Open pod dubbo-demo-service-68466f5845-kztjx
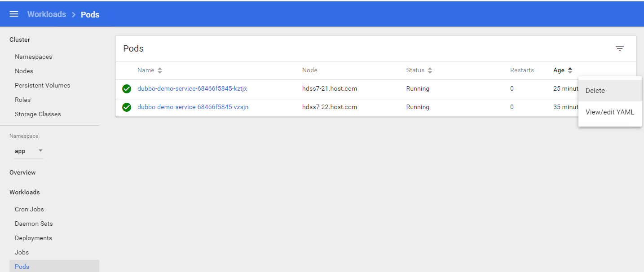This screenshot has height=272, width=644. [192, 89]
